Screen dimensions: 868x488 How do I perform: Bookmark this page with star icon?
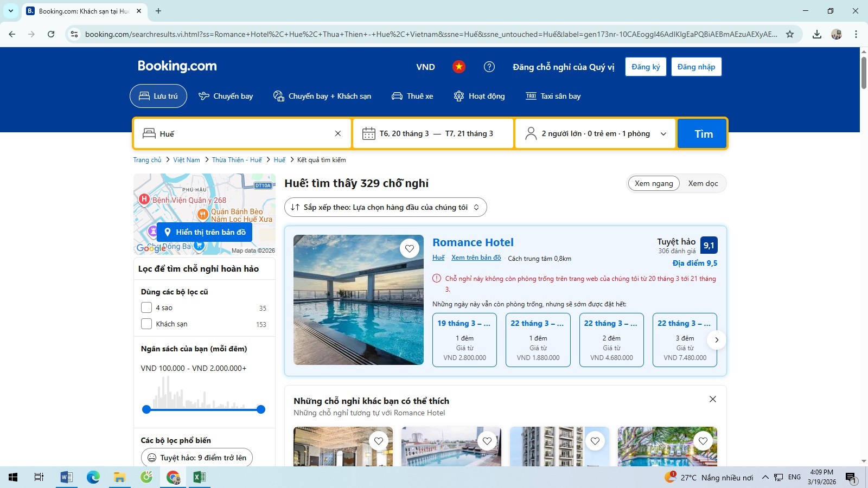[790, 34]
